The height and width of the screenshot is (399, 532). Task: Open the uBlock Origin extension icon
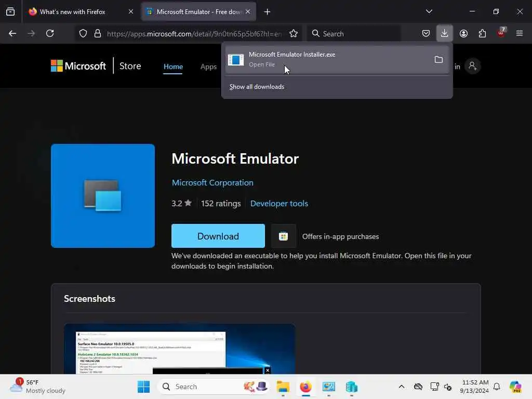[x=501, y=33]
